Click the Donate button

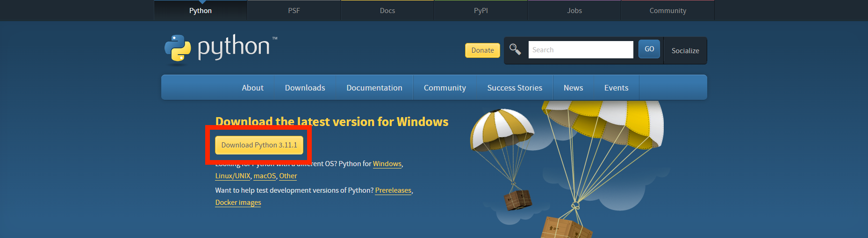click(x=482, y=50)
